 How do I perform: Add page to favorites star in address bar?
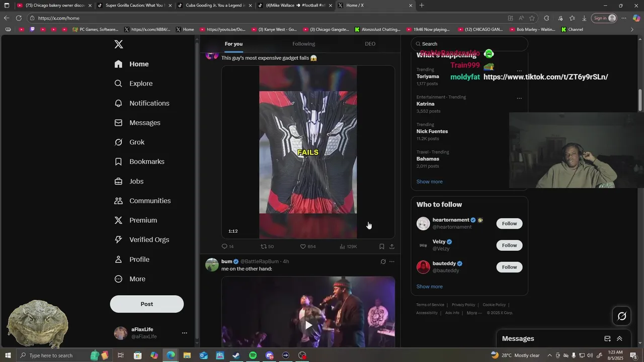pyautogui.click(x=532, y=18)
